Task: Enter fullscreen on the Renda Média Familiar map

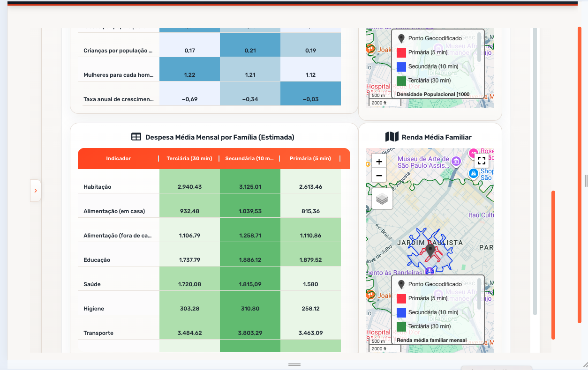Action: pyautogui.click(x=481, y=161)
